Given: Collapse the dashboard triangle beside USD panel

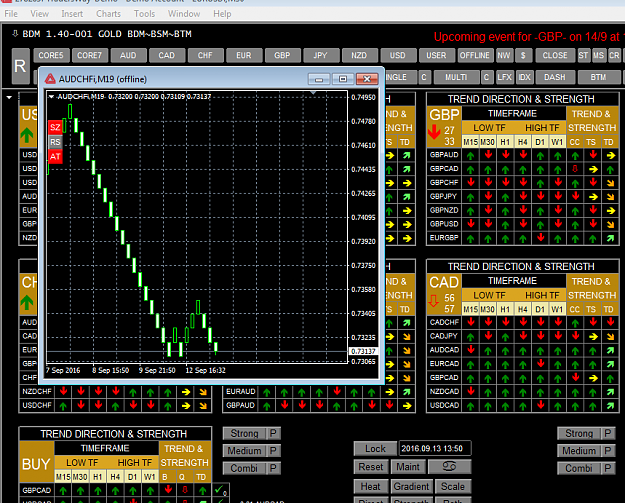Looking at the screenshot, I should click(9, 97).
